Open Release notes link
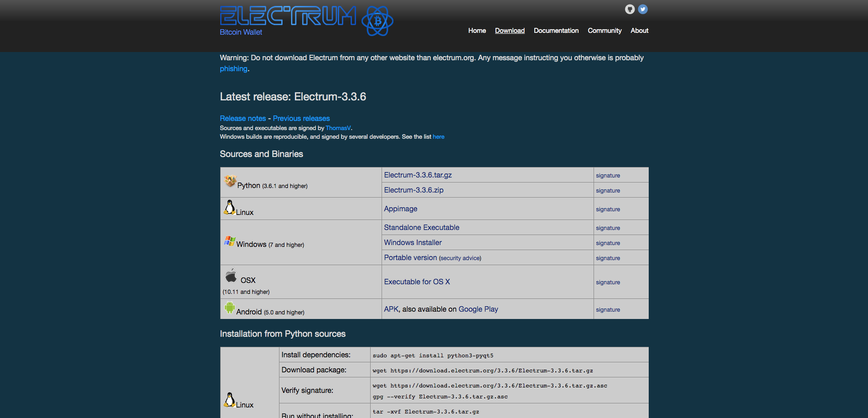 tap(243, 118)
